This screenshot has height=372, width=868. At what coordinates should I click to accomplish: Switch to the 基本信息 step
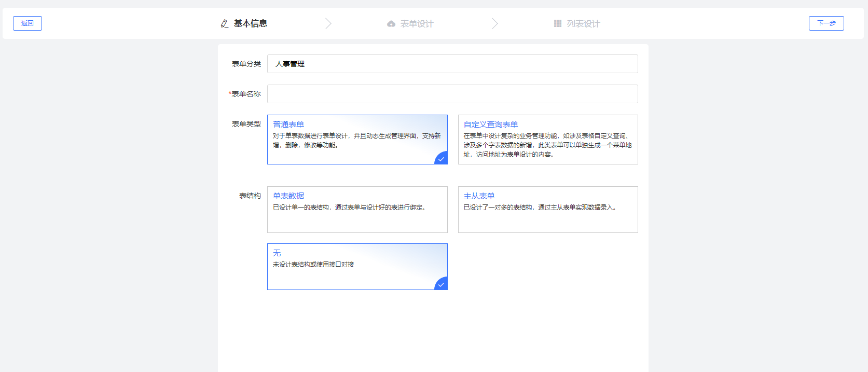pyautogui.click(x=250, y=24)
